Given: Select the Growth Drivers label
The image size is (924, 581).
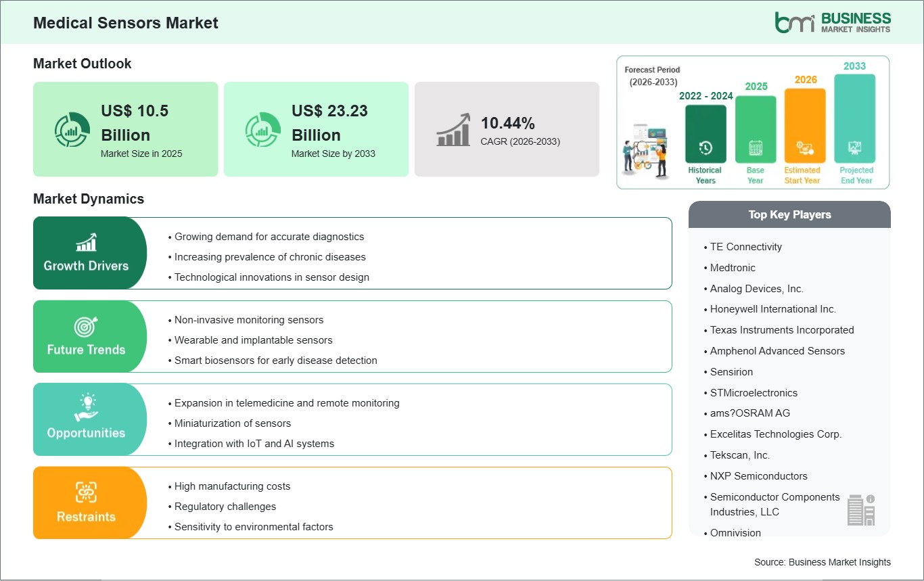Looking at the screenshot, I should pos(86,266).
